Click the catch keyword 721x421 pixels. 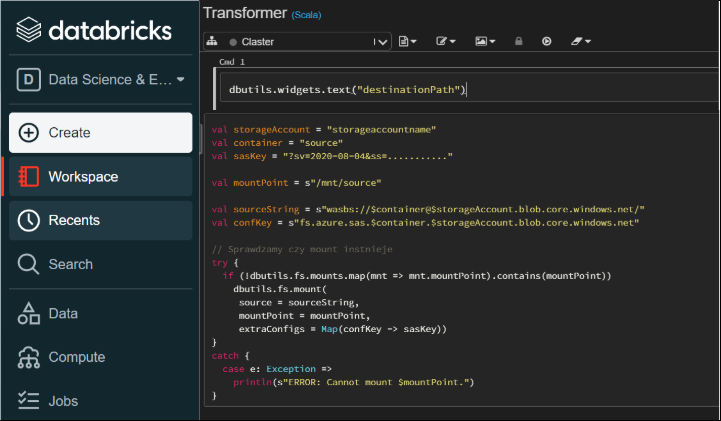coord(225,356)
